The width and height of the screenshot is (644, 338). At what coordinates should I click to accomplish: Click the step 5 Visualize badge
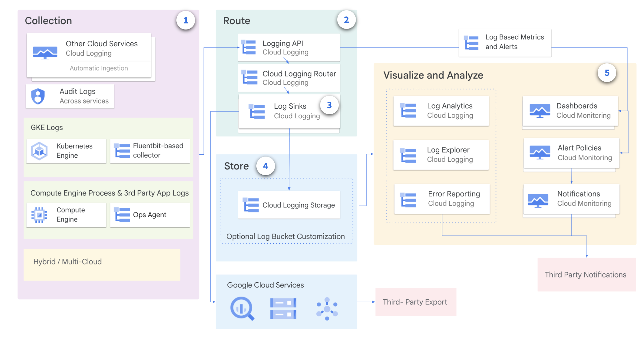tap(607, 73)
